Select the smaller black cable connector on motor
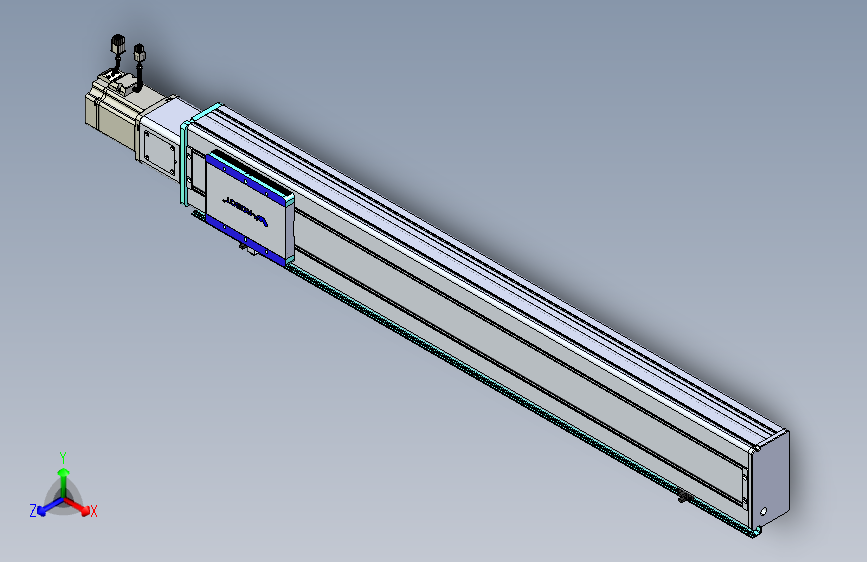The image size is (867, 562). click(x=139, y=55)
